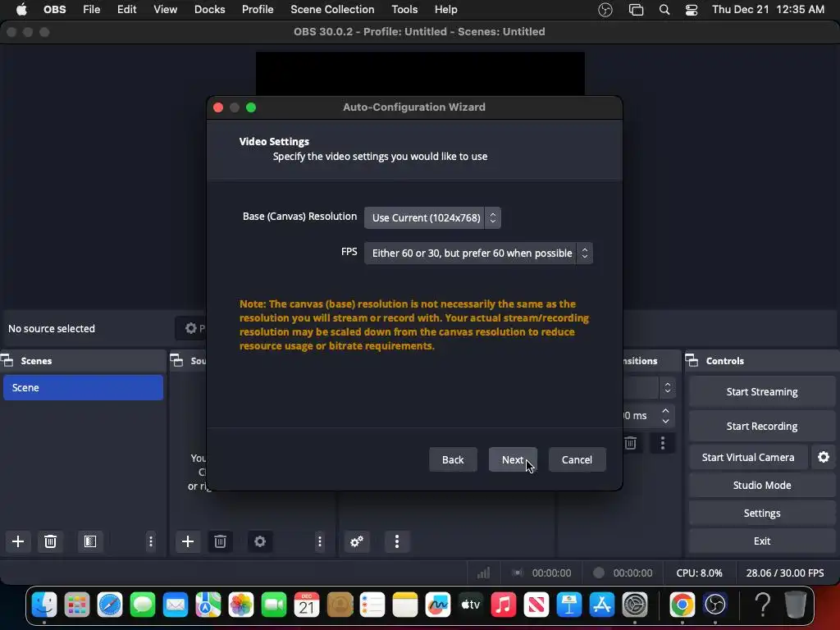Viewport: 840px width, 630px height.
Task: Click the Video Settings heading text
Action: coord(274,141)
